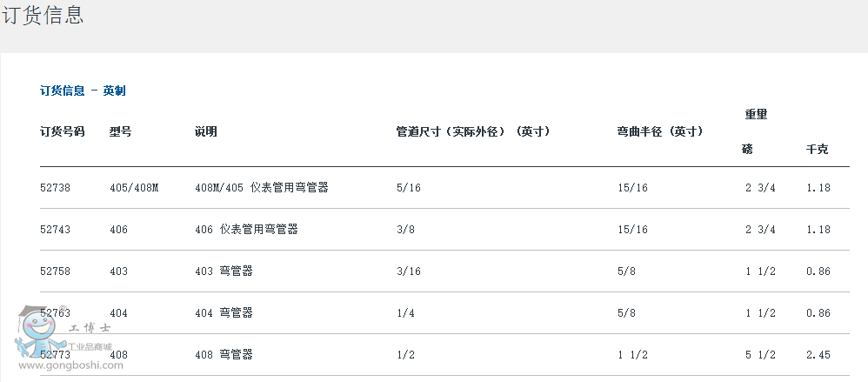868x382 pixels.
Task: Select the 408M/405 仪表管用弯管器 description
Action: pos(261,187)
